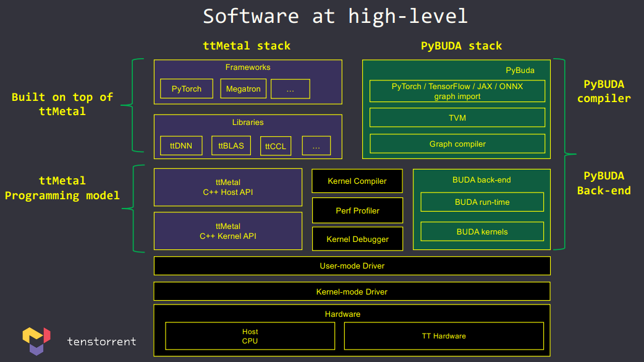Click the tenstorrent wordmark text
This screenshot has height=362, width=644.
tap(101, 342)
